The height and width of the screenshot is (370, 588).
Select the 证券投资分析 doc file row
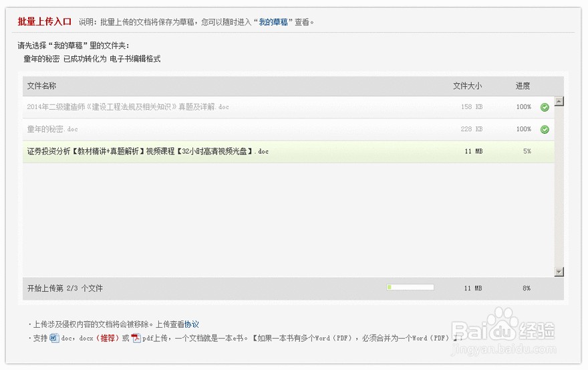pos(289,151)
